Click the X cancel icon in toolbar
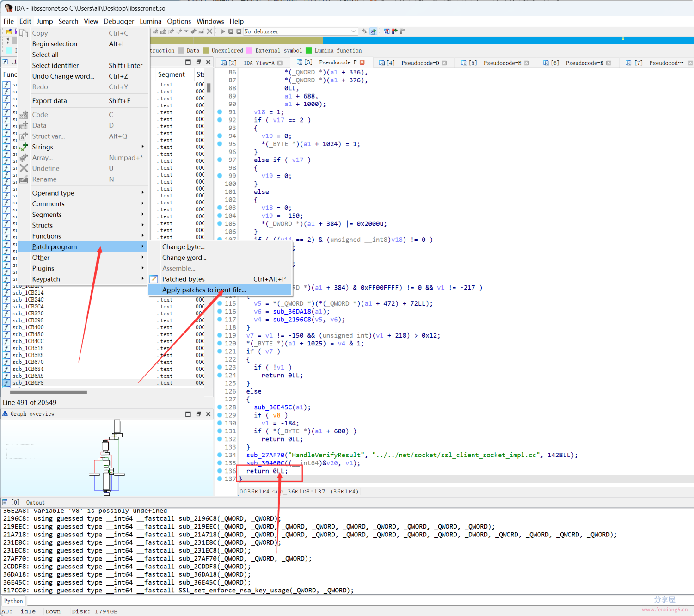 click(209, 31)
